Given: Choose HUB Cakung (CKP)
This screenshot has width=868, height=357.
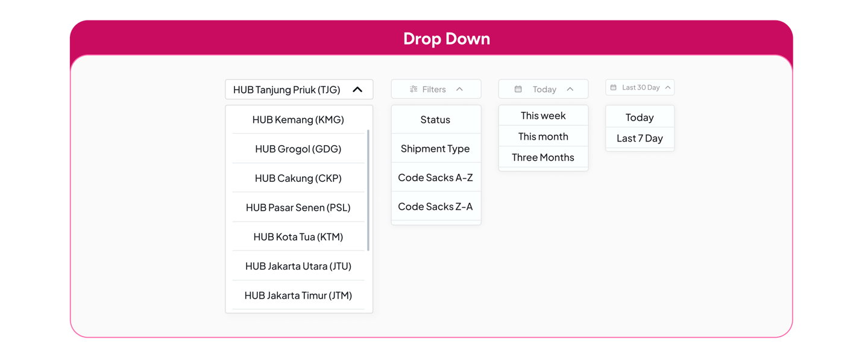Looking at the screenshot, I should (298, 178).
